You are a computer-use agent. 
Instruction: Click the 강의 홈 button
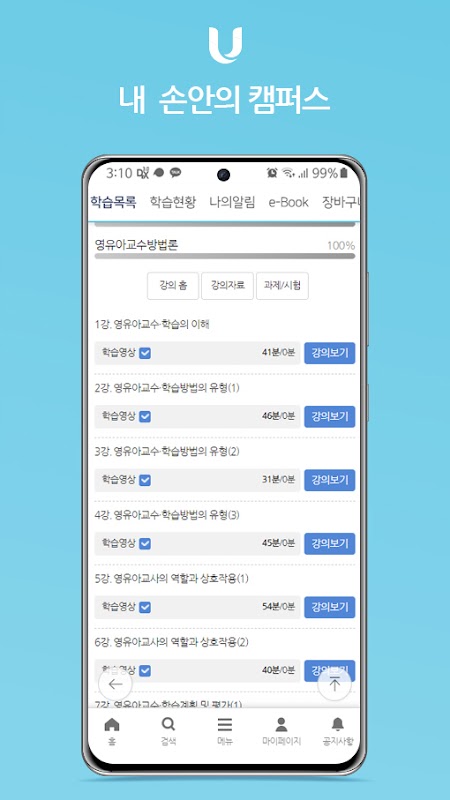[x=173, y=286]
